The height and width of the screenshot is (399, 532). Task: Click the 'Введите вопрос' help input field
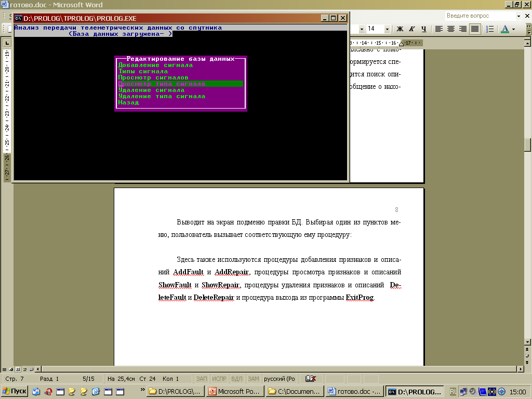coord(481,16)
